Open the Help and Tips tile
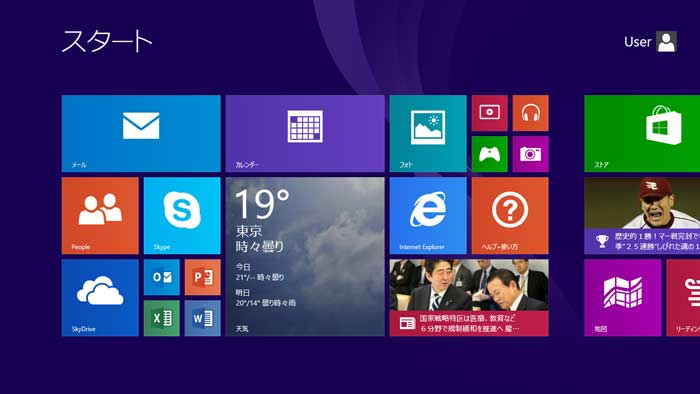The width and height of the screenshot is (700, 394). click(x=510, y=216)
